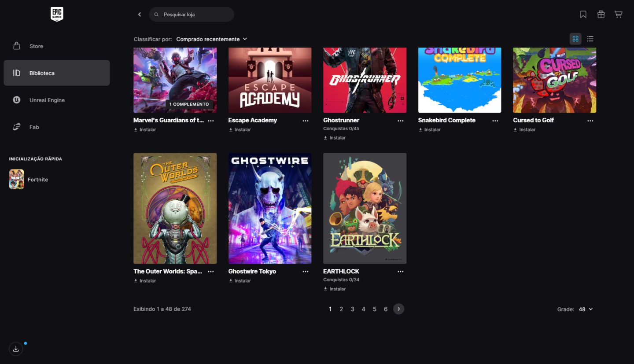Image resolution: width=634 pixels, height=364 pixels.
Task: Open more options for Ghostwire Tokyo
Action: pyautogui.click(x=306, y=272)
